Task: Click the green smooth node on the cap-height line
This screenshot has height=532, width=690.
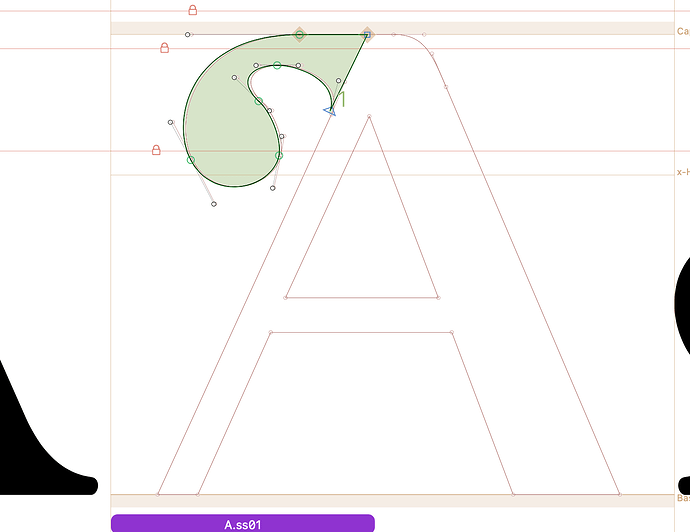Action: (299, 35)
